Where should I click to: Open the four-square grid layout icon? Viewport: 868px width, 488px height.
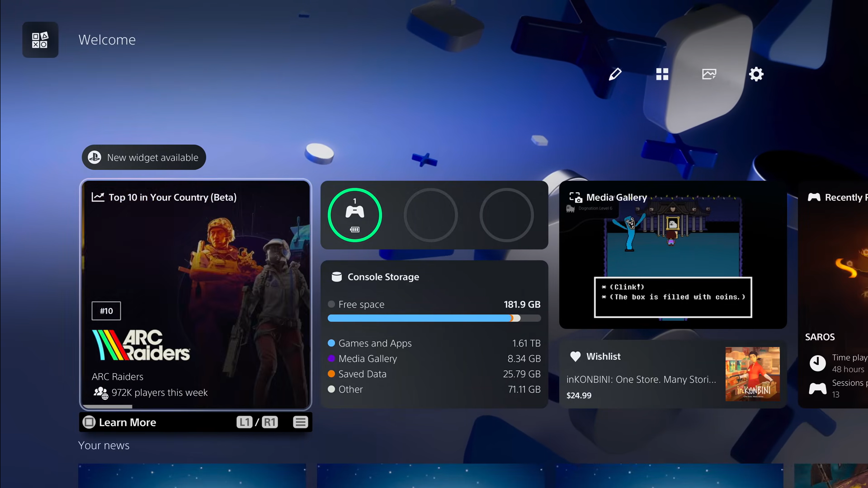662,74
